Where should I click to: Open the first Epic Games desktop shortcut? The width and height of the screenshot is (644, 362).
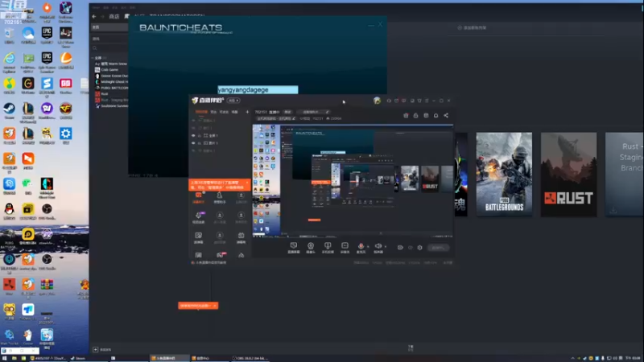(x=47, y=35)
